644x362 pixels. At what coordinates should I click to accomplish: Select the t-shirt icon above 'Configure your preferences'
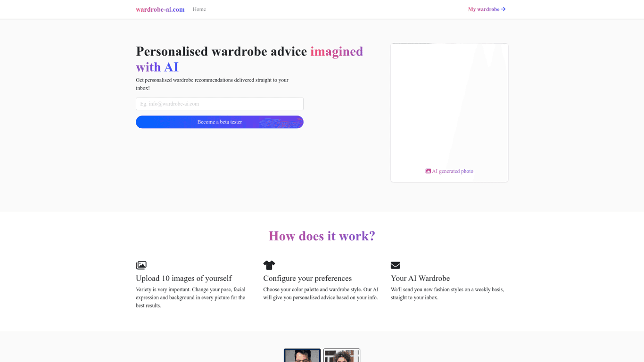pos(269,265)
